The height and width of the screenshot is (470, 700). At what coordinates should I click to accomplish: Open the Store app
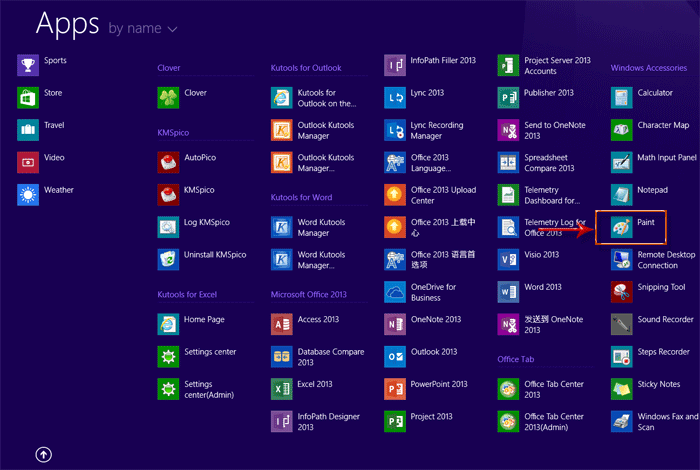point(28,98)
